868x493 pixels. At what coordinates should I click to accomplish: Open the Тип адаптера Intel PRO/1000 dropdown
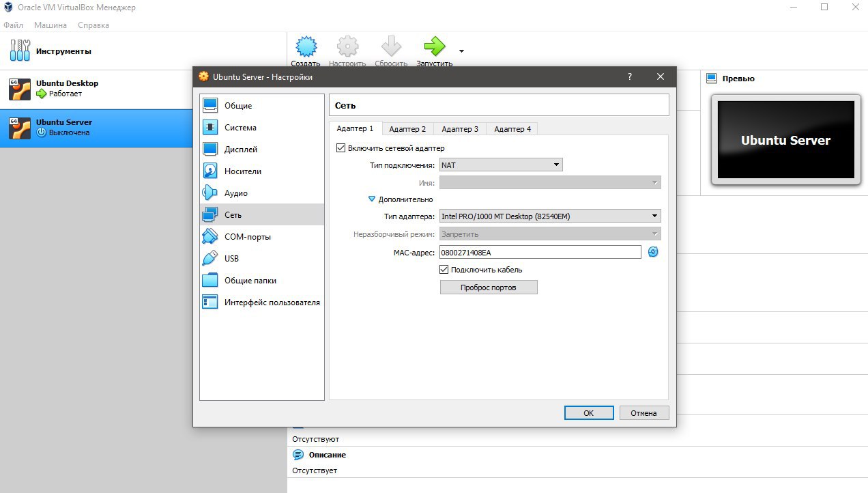click(550, 216)
